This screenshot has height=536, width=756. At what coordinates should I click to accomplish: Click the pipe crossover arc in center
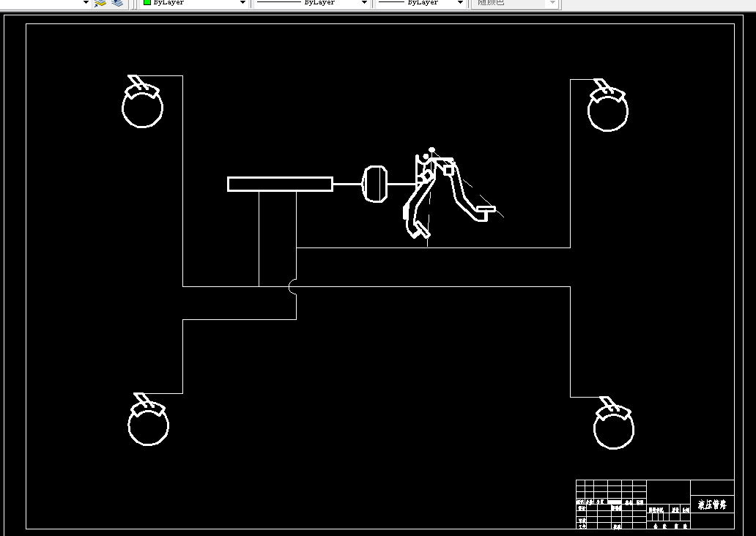pos(292,287)
